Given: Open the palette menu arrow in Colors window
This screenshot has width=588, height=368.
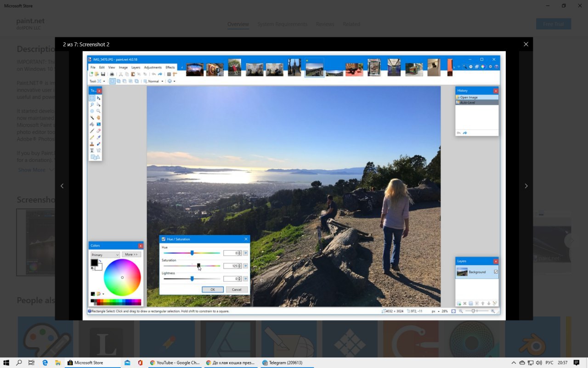Looking at the screenshot, I should 103,294.
